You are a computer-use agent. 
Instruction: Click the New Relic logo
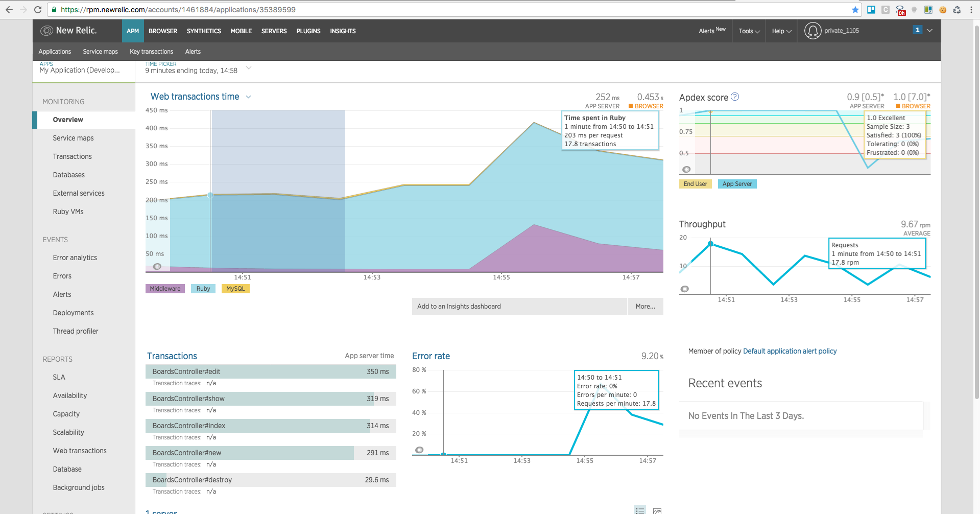pyautogui.click(x=68, y=31)
